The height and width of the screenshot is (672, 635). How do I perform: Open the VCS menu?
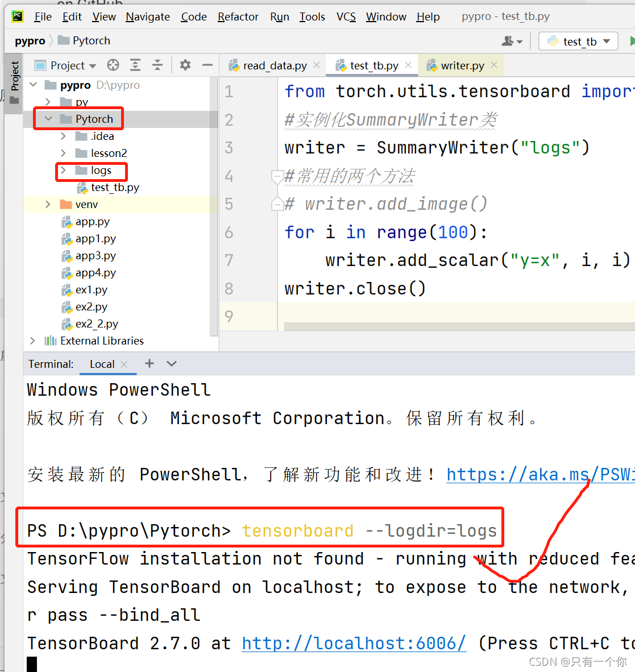click(x=346, y=16)
